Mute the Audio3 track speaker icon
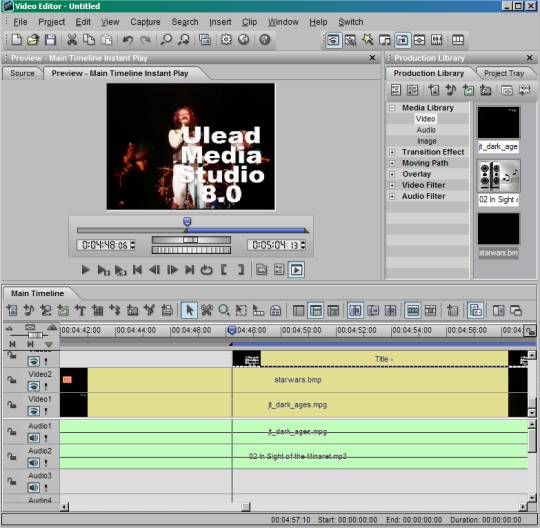This screenshot has width=540, height=528. [33, 487]
